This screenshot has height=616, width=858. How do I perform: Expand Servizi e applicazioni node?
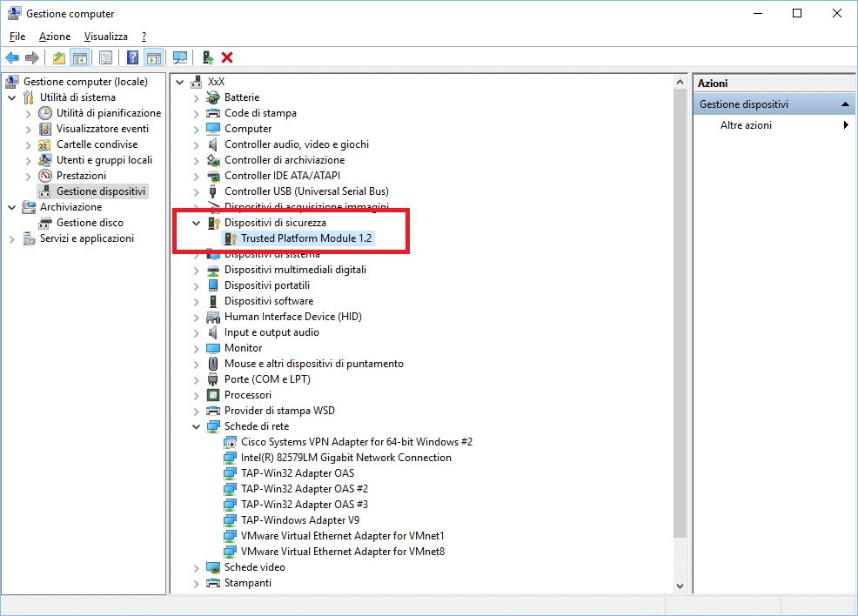click(12, 238)
